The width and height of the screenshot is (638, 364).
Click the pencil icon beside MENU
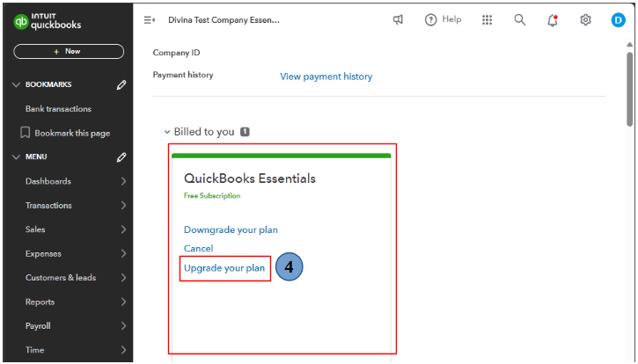(121, 157)
